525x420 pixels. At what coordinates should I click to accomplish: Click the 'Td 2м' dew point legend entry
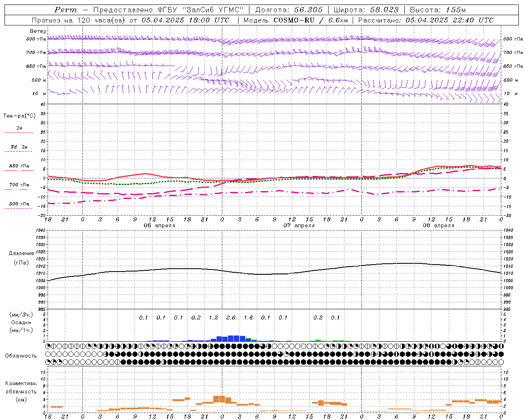(19, 147)
